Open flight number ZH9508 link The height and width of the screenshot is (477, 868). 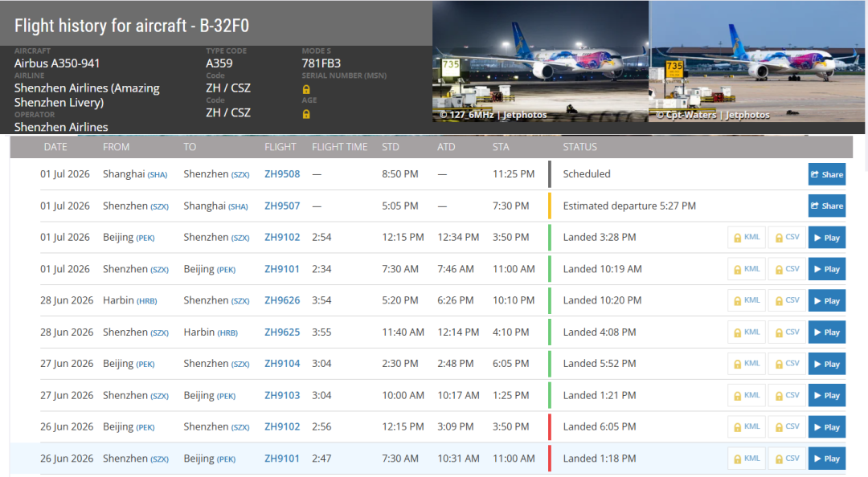point(282,173)
